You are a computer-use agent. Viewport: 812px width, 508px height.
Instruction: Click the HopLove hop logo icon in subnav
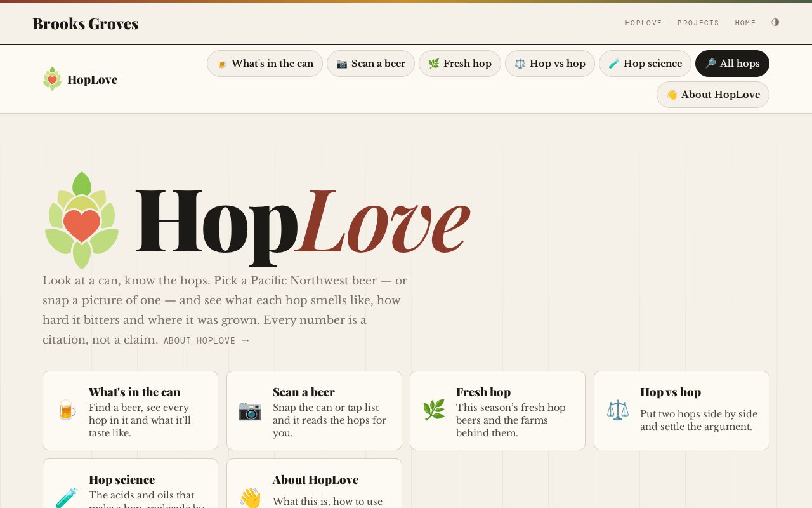(52, 79)
